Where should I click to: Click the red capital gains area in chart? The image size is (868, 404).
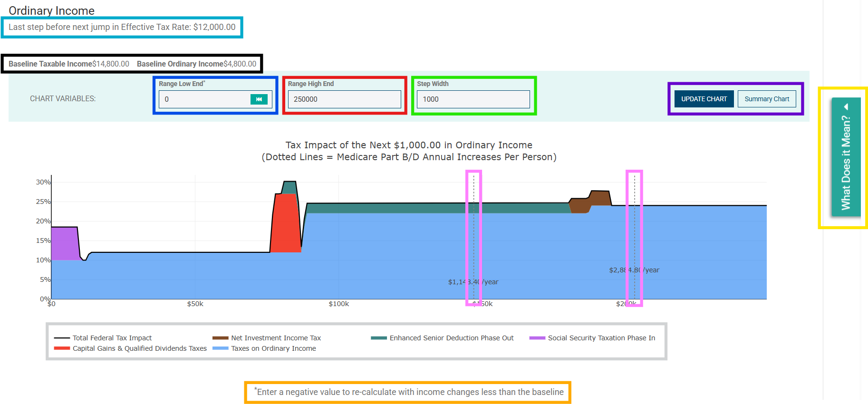point(286,223)
